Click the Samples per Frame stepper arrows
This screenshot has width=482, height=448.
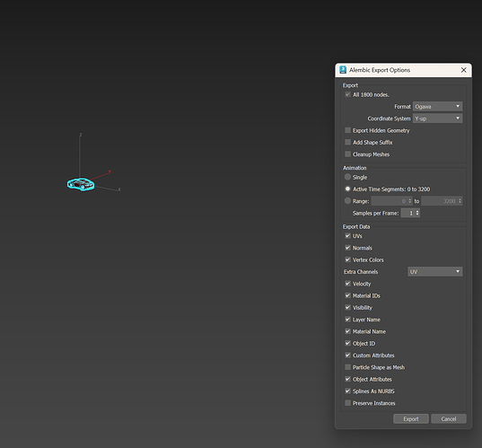tap(417, 213)
